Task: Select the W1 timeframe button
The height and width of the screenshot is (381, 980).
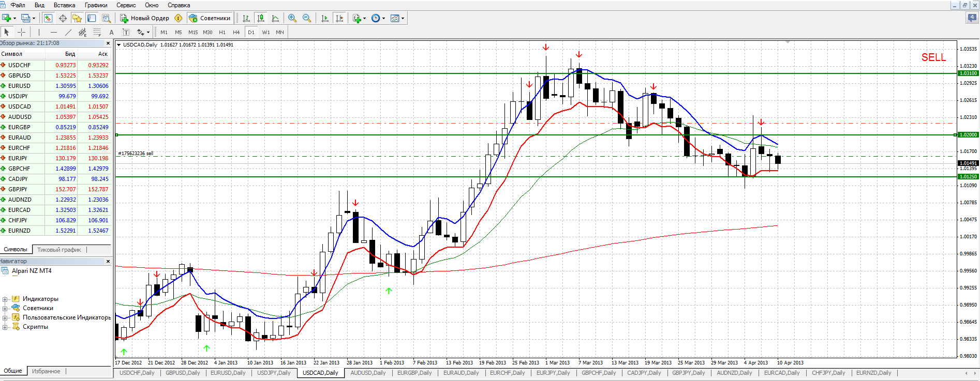Action: click(x=266, y=32)
